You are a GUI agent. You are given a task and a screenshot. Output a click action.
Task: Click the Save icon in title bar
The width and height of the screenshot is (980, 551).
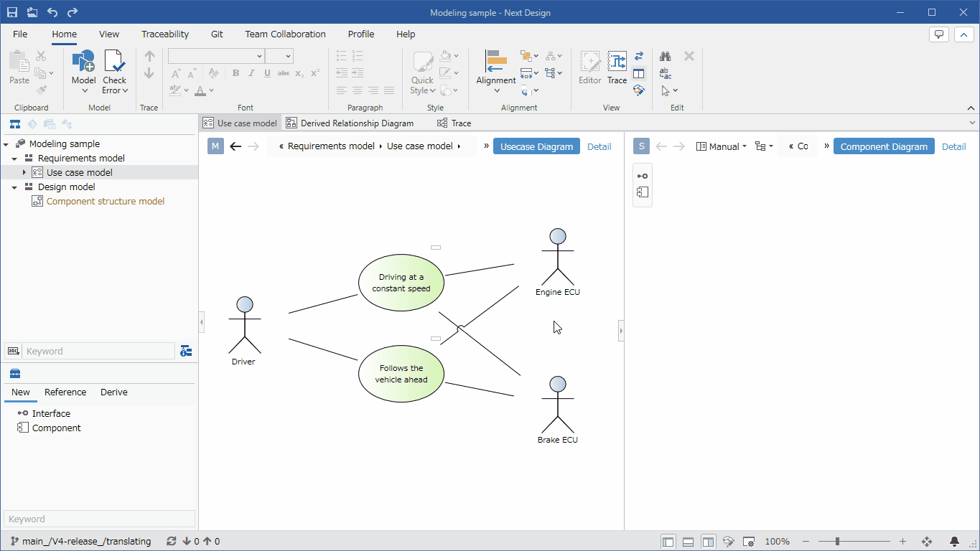pyautogui.click(x=12, y=12)
